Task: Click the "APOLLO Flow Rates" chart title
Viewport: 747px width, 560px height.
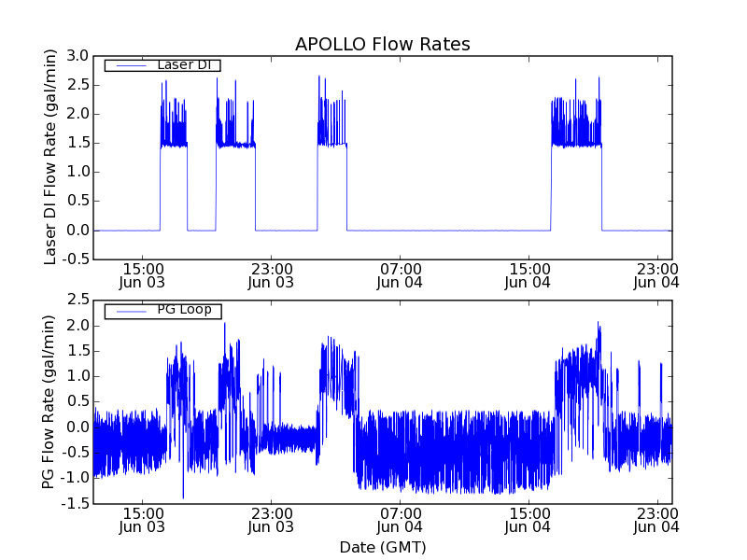Action: (x=383, y=44)
